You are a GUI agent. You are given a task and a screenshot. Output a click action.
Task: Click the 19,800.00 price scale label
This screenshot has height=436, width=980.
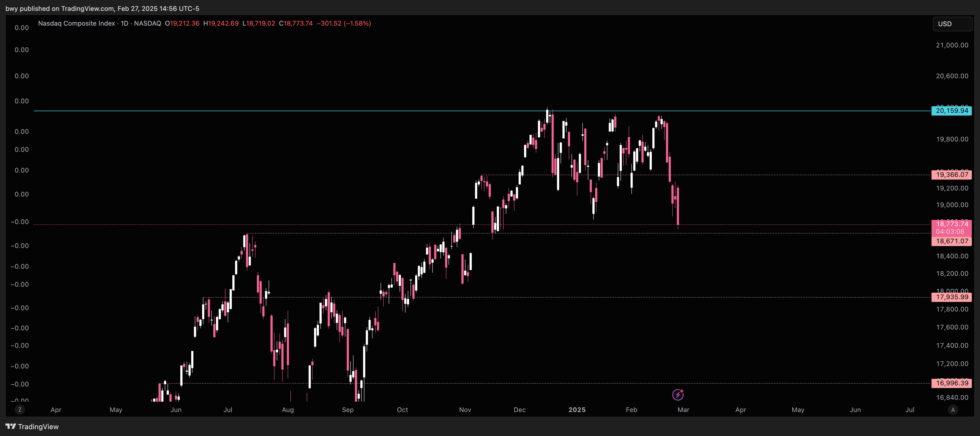pos(952,139)
